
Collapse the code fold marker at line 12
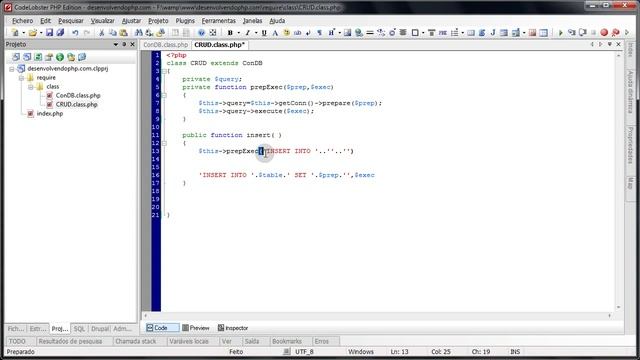pos(164,143)
